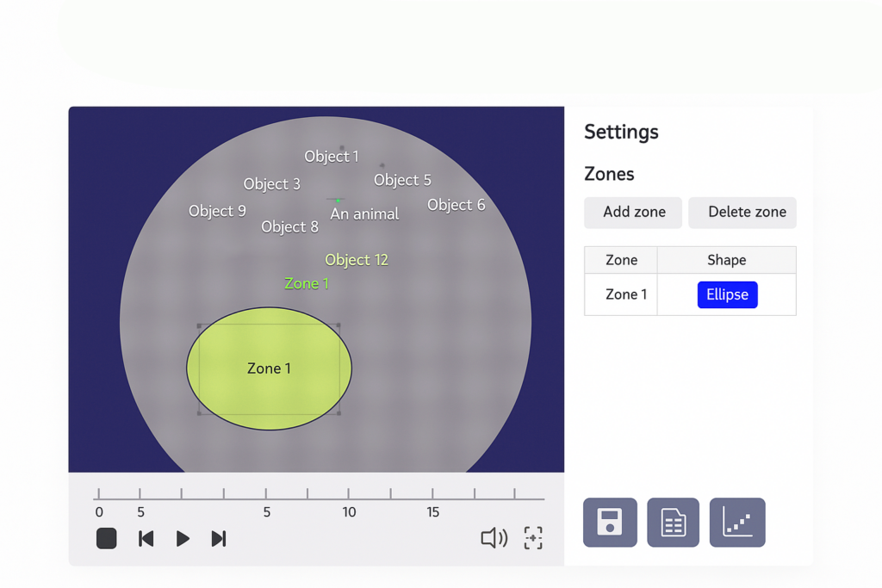Click the An animal tracking label
Screen dimensions: 882x588
point(364,214)
